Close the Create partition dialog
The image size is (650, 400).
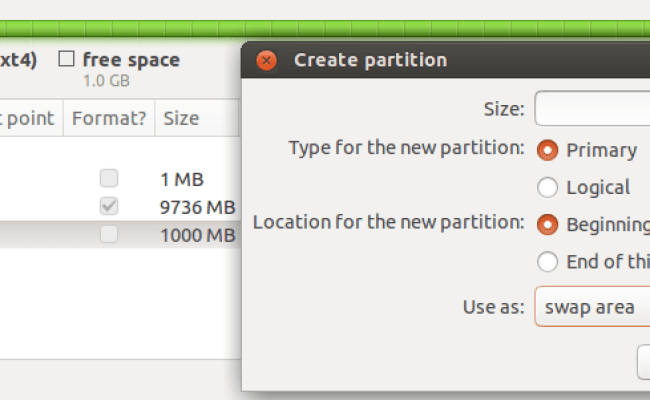267,61
